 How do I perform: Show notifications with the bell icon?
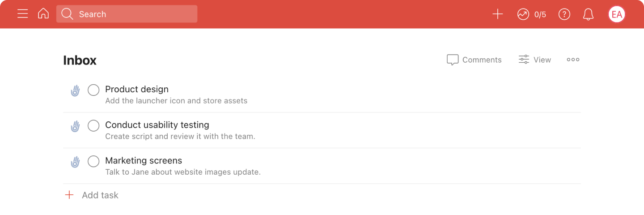pos(589,14)
